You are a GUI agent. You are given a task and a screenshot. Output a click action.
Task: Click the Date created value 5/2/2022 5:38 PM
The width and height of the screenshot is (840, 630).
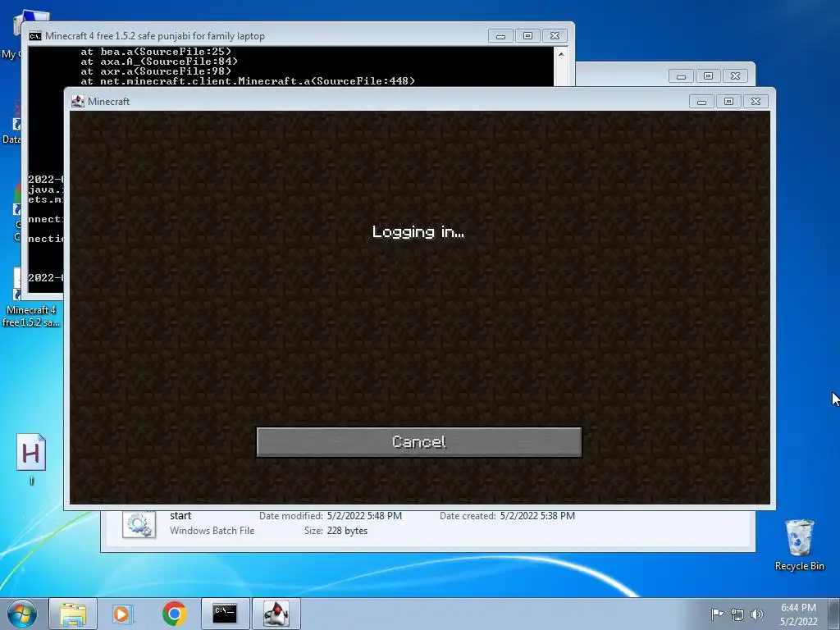tap(537, 516)
